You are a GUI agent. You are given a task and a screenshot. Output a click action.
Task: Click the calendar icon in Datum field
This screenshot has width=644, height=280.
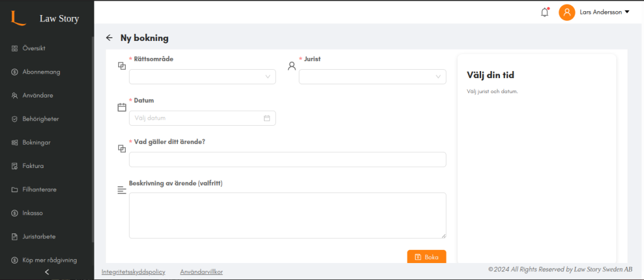(x=267, y=118)
